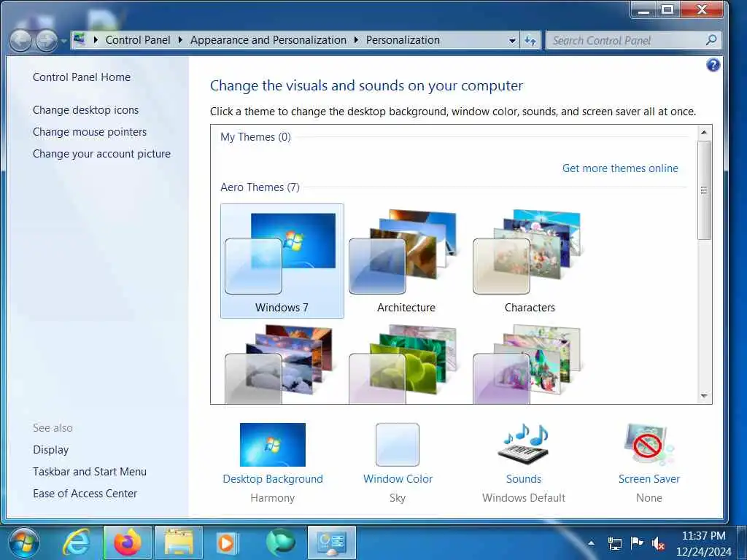Click the Screen Saver link
747x560 pixels.
tap(649, 479)
